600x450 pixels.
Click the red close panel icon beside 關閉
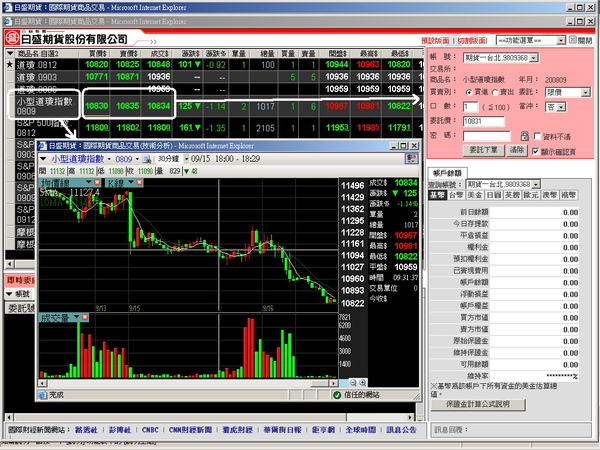[572, 40]
